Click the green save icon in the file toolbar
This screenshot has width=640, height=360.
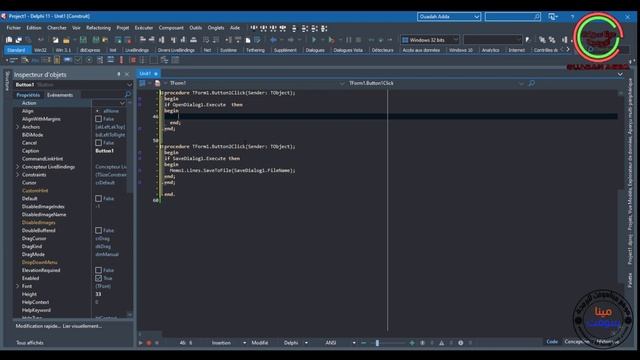click(x=83, y=40)
